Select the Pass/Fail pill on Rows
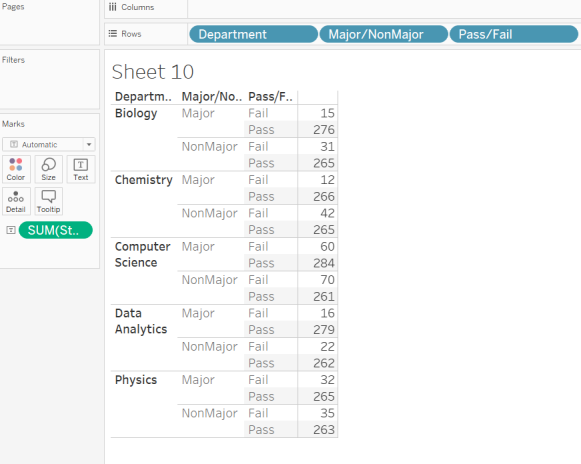581x464 pixels. click(514, 34)
